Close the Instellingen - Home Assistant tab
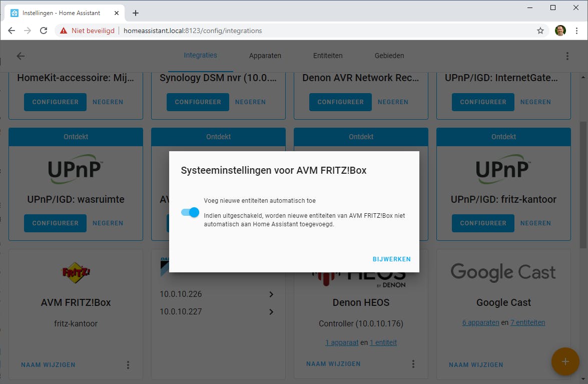Viewport: 588px width, 384px height. pyautogui.click(x=117, y=13)
